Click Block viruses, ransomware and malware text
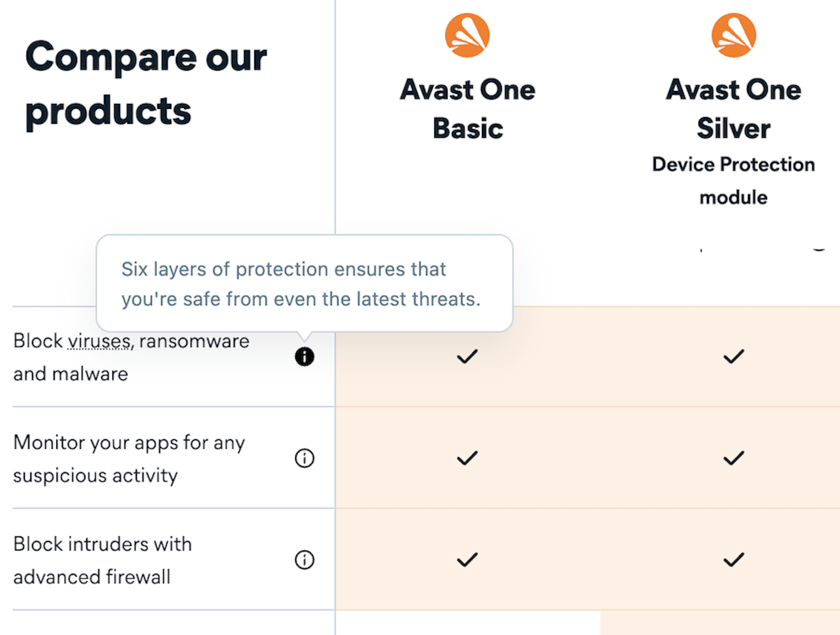The image size is (840, 635). click(131, 357)
